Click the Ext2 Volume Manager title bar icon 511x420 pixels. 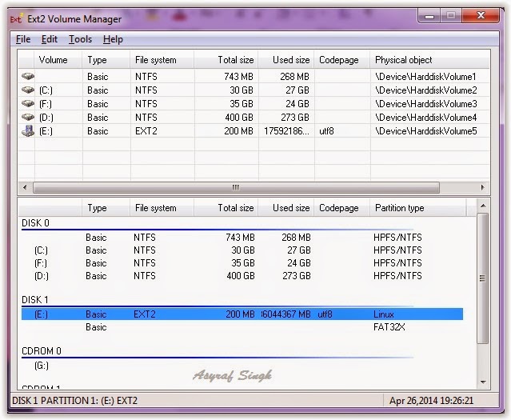click(16, 18)
